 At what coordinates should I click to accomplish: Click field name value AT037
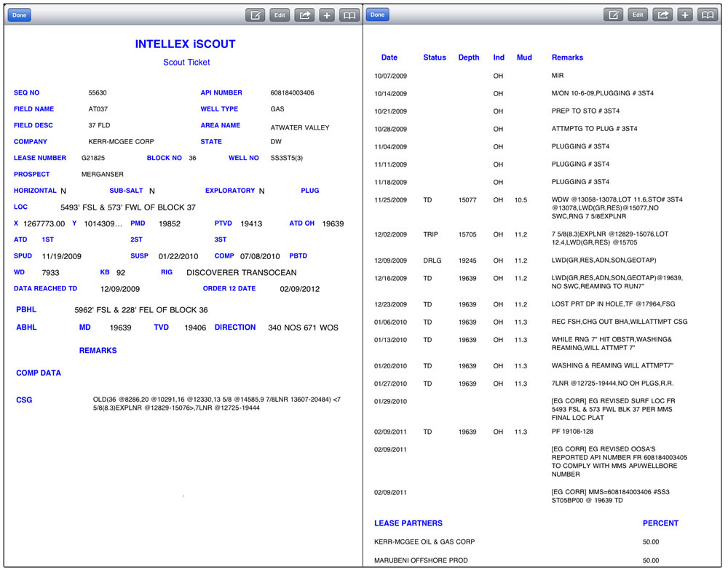coord(98,109)
